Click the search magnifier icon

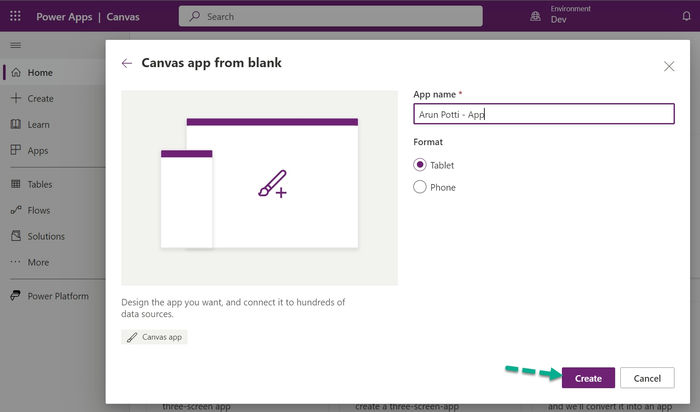[194, 17]
